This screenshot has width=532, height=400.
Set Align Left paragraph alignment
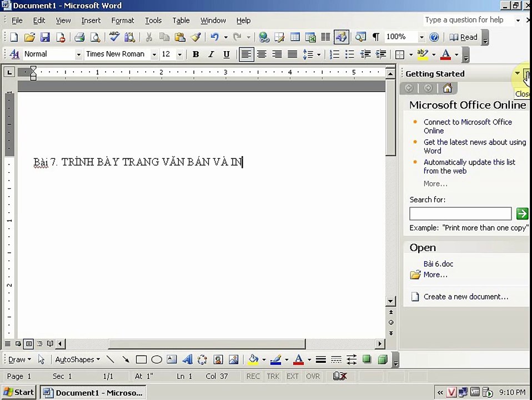tap(247, 54)
